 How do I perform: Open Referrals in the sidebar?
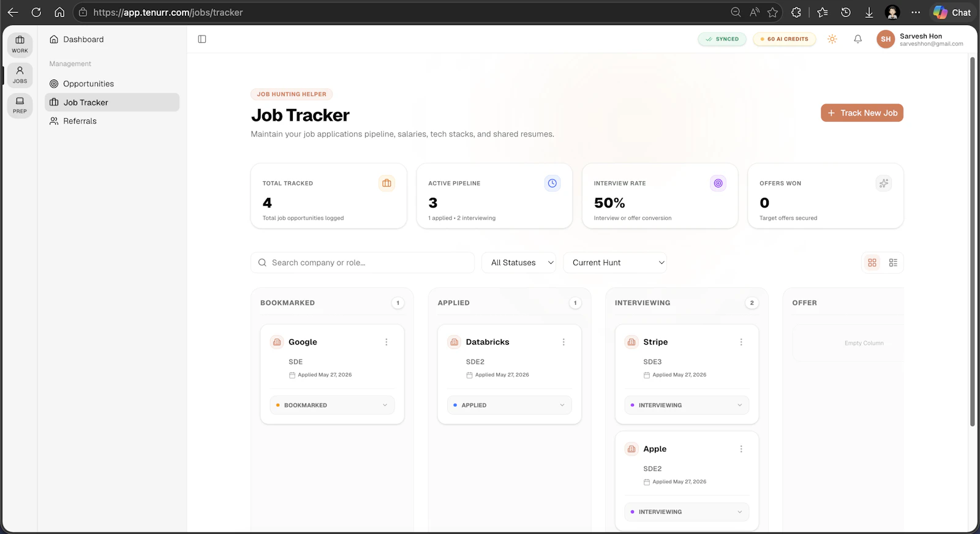pyautogui.click(x=112, y=121)
